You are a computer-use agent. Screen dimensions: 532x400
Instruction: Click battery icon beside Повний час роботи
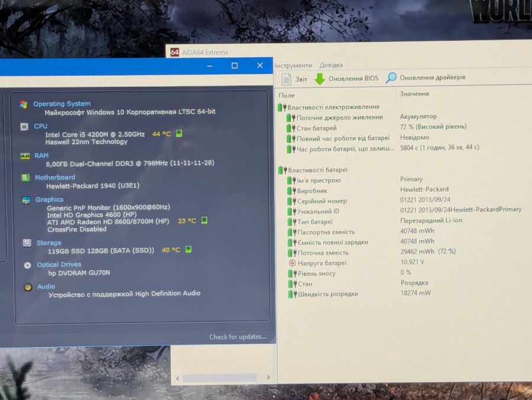291,139
